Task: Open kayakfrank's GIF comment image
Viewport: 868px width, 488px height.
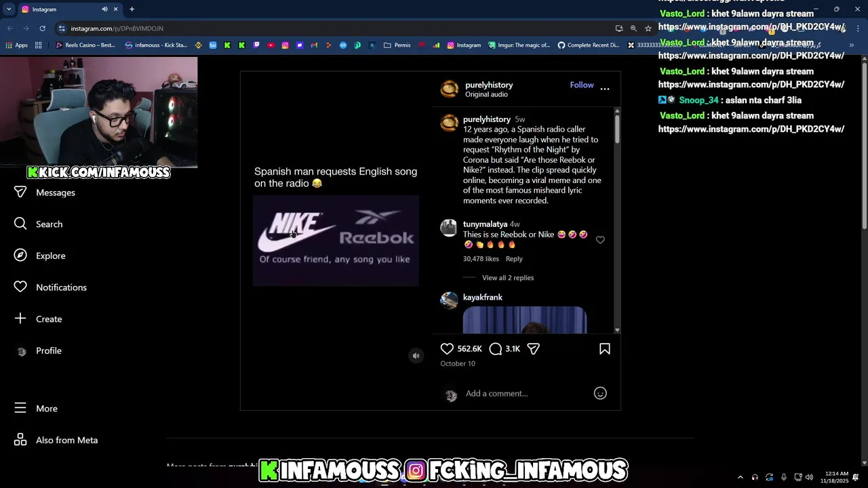Action: pos(525,320)
